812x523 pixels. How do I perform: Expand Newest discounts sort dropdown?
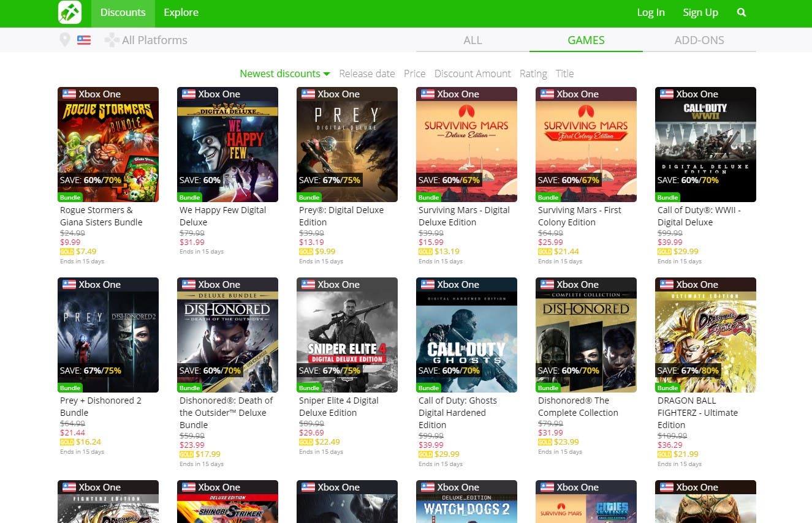(285, 73)
